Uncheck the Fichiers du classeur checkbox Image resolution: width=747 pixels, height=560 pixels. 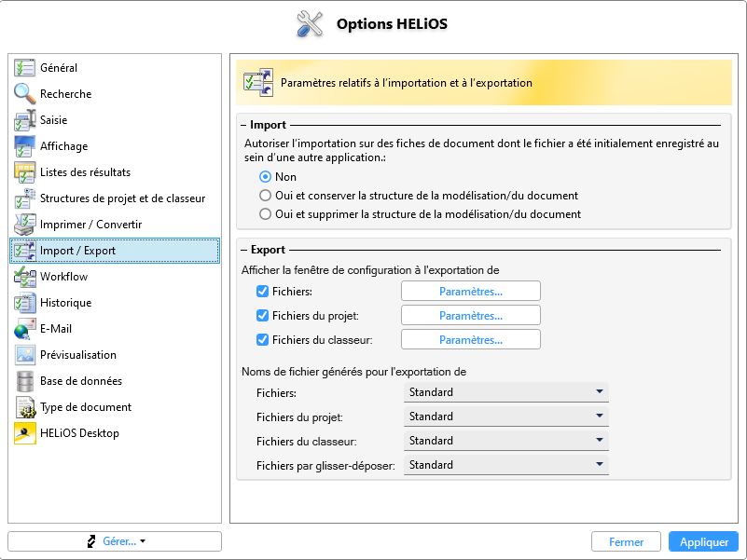click(x=262, y=339)
